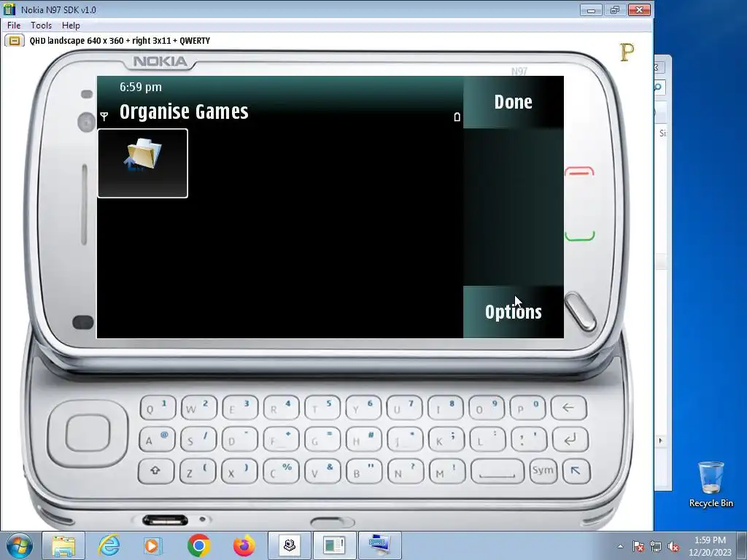Open File Explorer from the taskbar
Screen dimensions: 747x560
[63, 545]
